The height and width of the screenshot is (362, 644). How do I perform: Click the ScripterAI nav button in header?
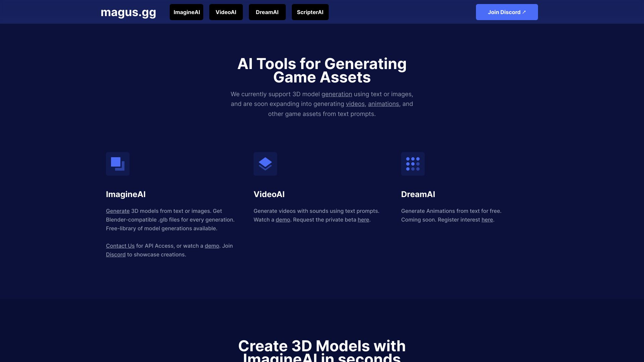(310, 12)
